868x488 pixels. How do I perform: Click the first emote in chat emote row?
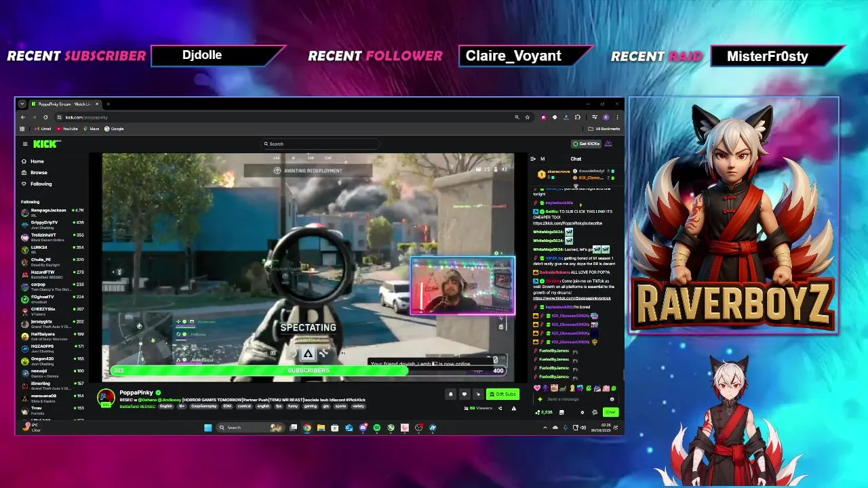(x=538, y=388)
